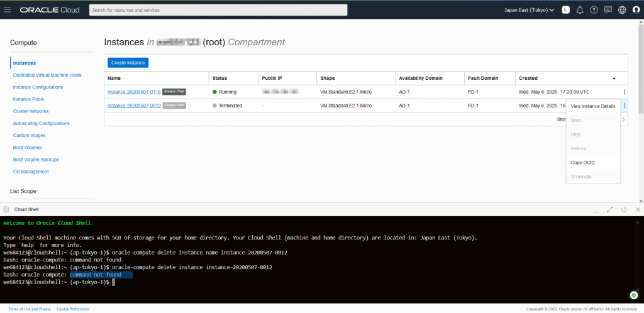The height and width of the screenshot is (313, 644).
Task: Open the help question mark icon
Action: click(x=594, y=10)
